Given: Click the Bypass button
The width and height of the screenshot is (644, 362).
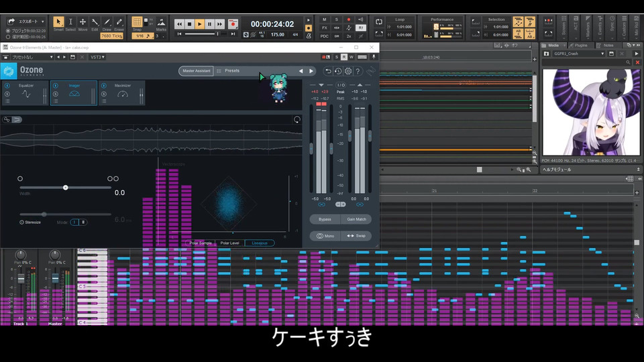Looking at the screenshot, I should click(x=325, y=219).
